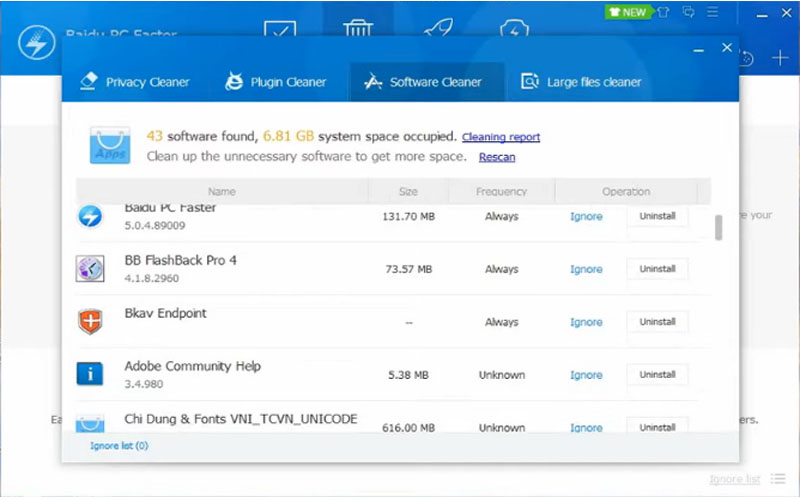Click the BB FlashBack Pro 4 icon

[x=90, y=269]
